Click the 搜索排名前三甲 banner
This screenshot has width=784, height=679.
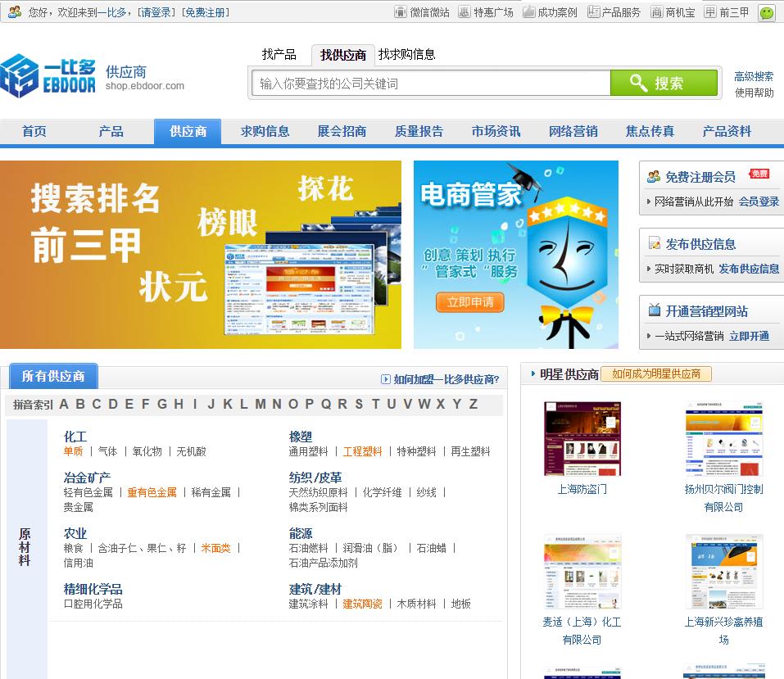click(201, 255)
